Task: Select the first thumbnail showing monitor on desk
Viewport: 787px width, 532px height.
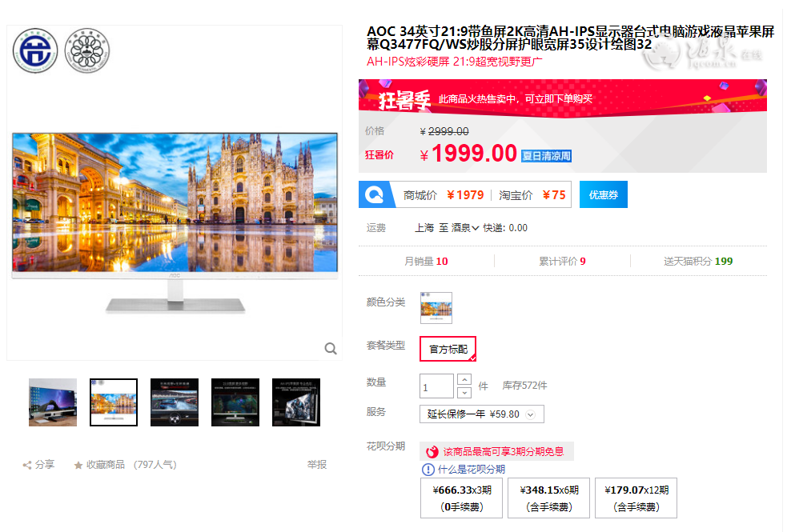Action: coord(53,402)
